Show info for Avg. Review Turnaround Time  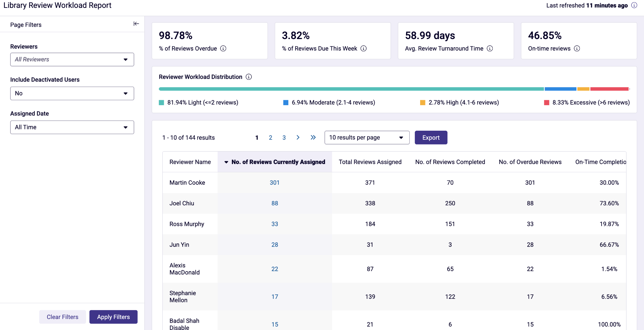point(490,48)
